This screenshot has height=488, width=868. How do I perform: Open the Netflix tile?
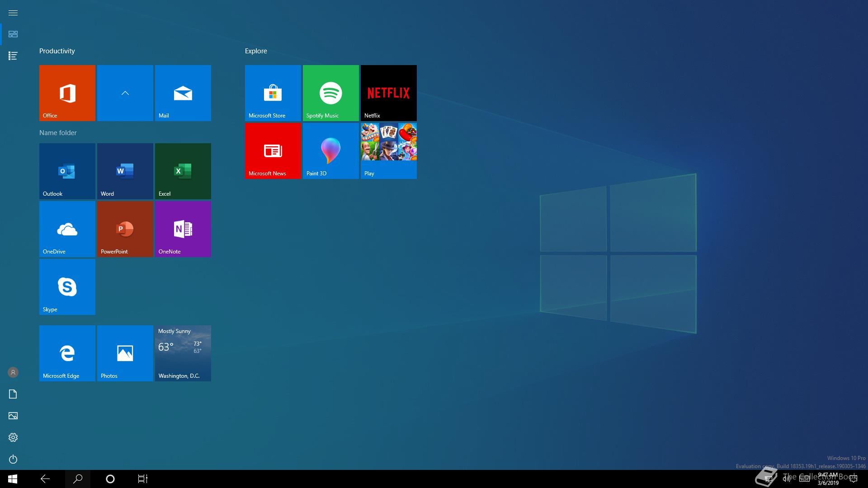click(x=388, y=93)
